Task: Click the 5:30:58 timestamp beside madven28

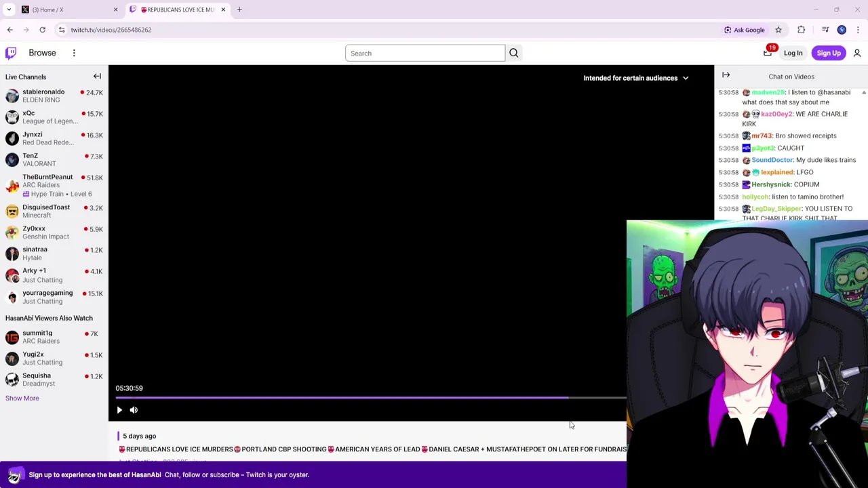Action: point(728,92)
